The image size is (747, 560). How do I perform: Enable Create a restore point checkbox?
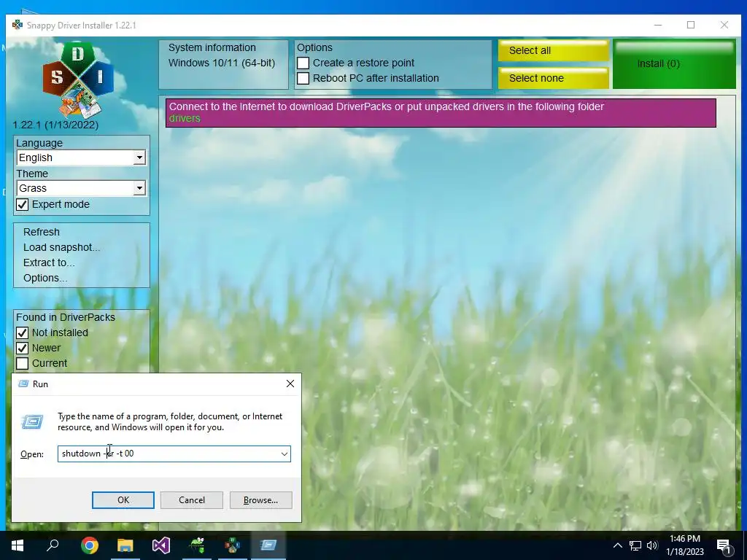coord(303,63)
